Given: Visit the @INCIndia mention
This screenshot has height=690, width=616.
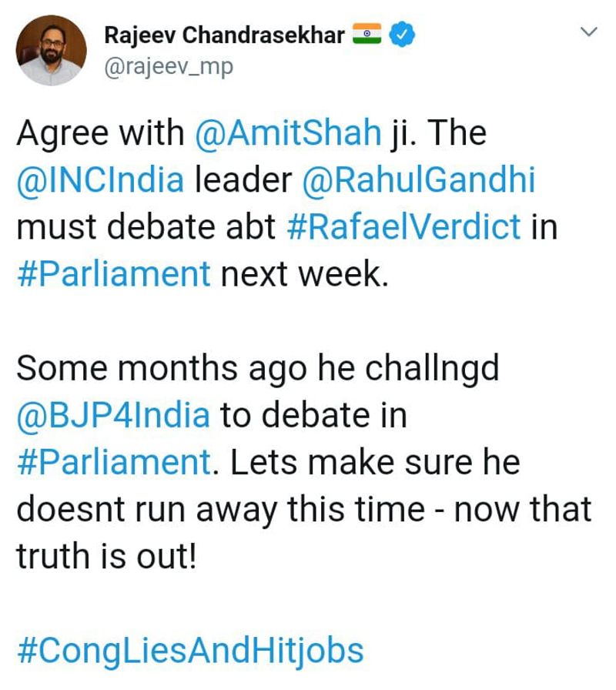Looking at the screenshot, I should tap(100, 180).
